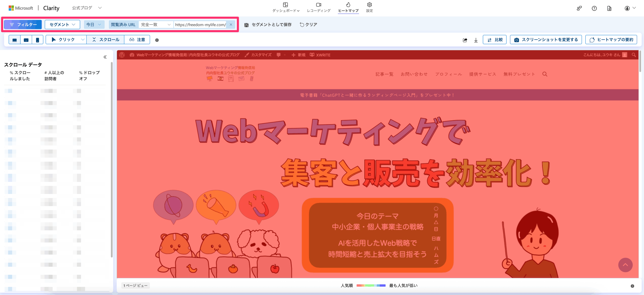Open the レコーディング tab

[318, 8]
